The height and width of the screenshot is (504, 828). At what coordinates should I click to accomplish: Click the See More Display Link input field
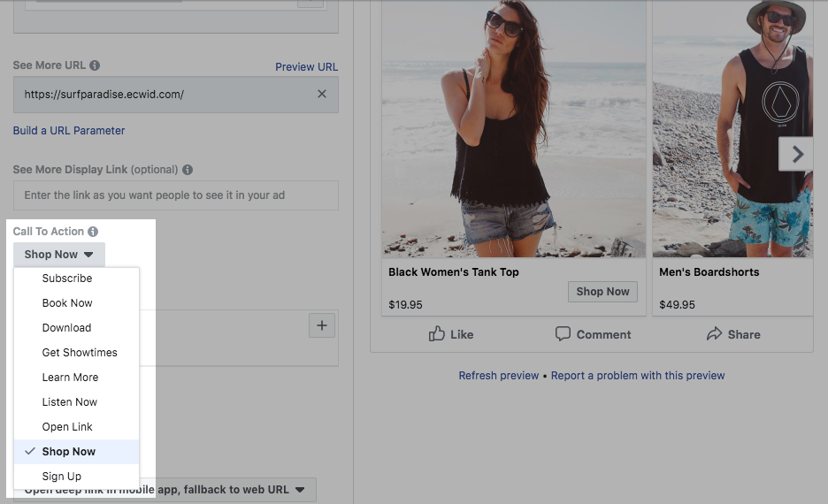[x=175, y=195]
